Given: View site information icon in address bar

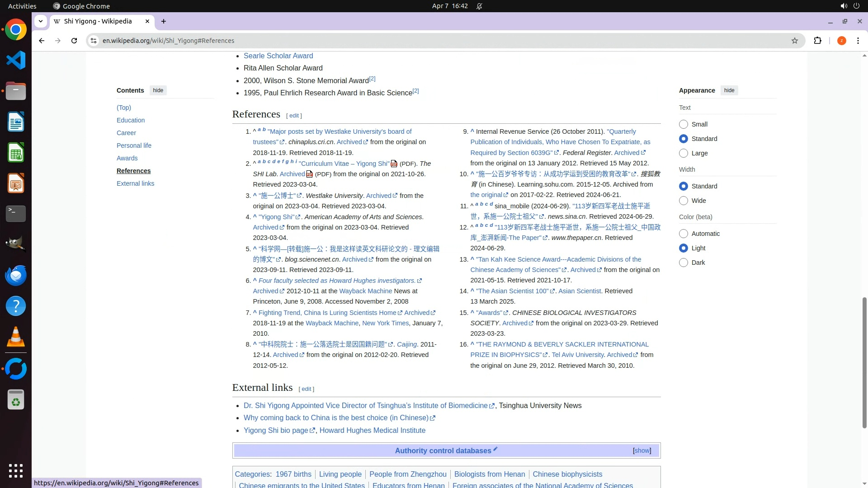Looking at the screenshot, I should pos(94,41).
